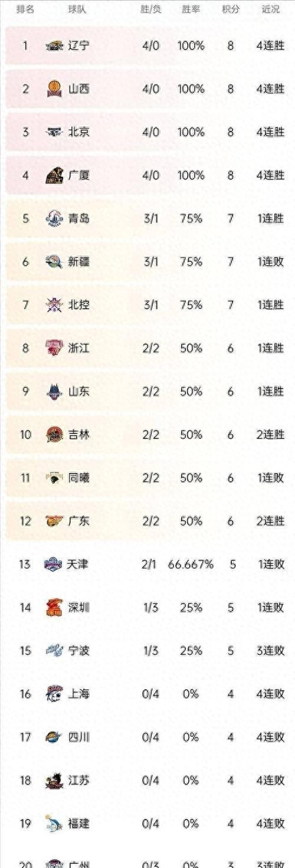Viewport: 295px width, 868px height.
Task: Open the 同曦 team row
Action: [x=147, y=478]
